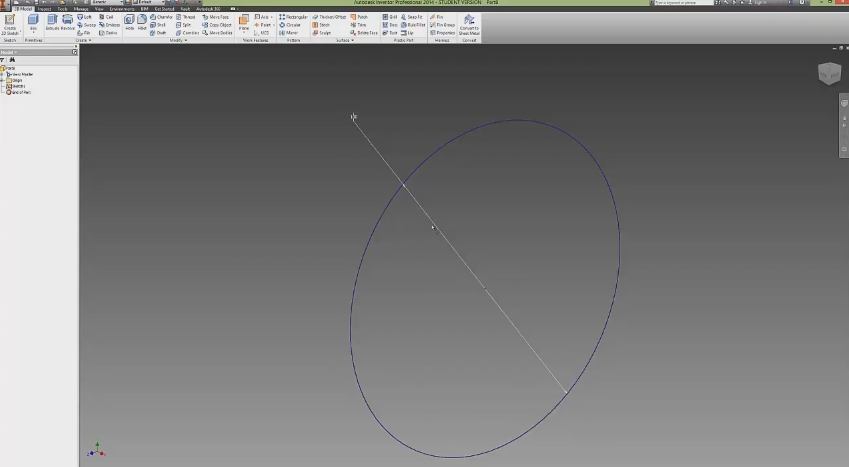The height and width of the screenshot is (467, 849).
Task: Select the Coil tool
Action: 107,17
